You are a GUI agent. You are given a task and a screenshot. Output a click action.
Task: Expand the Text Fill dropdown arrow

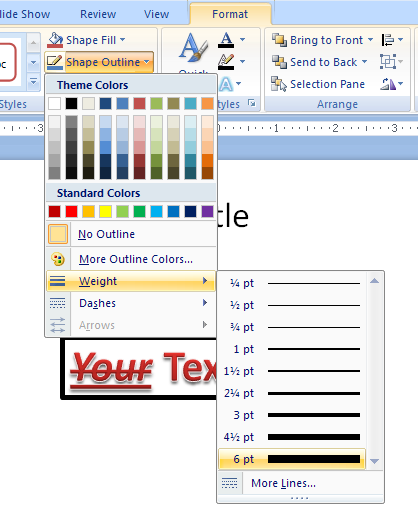click(242, 40)
